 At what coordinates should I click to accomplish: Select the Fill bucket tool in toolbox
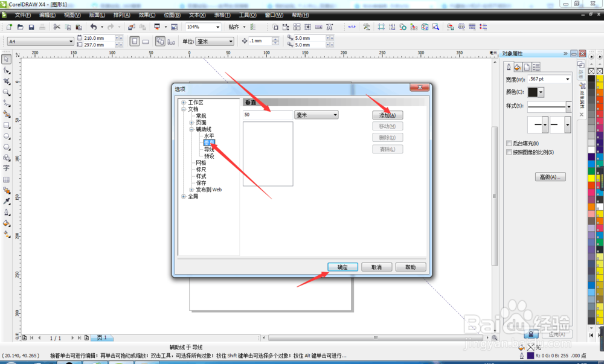point(7,223)
